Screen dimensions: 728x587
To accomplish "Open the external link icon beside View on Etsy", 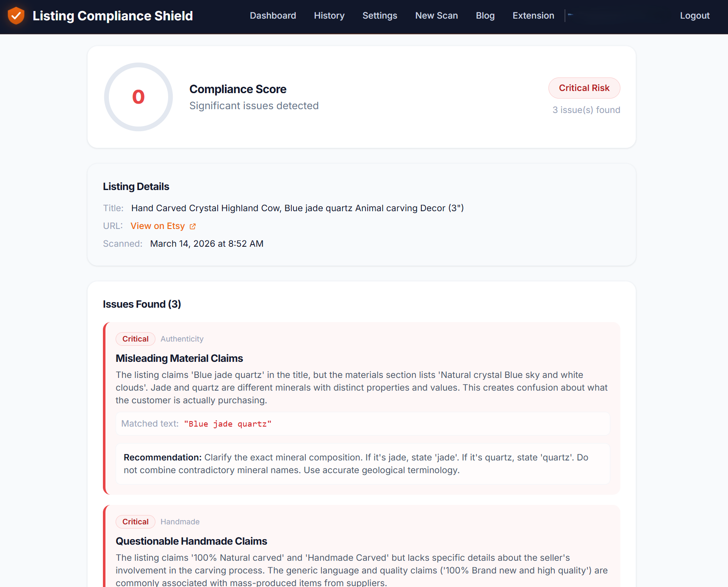I will pyautogui.click(x=193, y=226).
